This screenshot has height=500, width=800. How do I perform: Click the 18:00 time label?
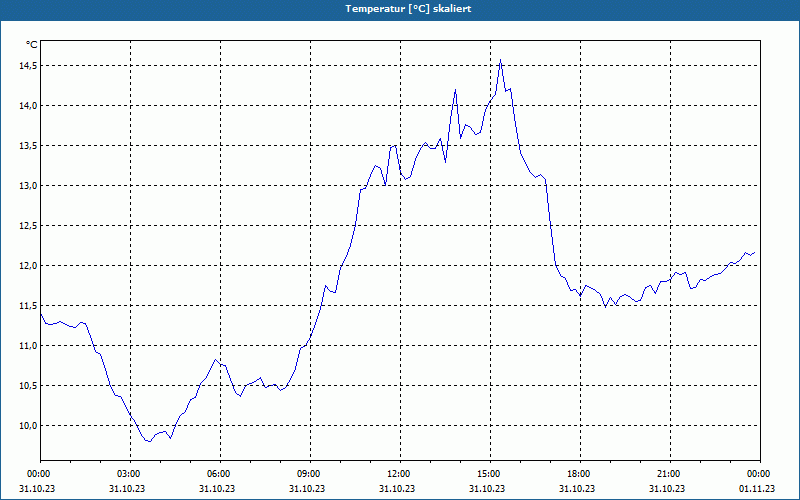pyautogui.click(x=580, y=474)
